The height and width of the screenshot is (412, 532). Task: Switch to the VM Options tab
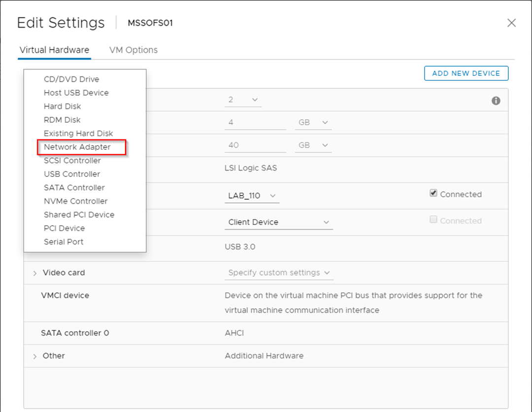133,50
